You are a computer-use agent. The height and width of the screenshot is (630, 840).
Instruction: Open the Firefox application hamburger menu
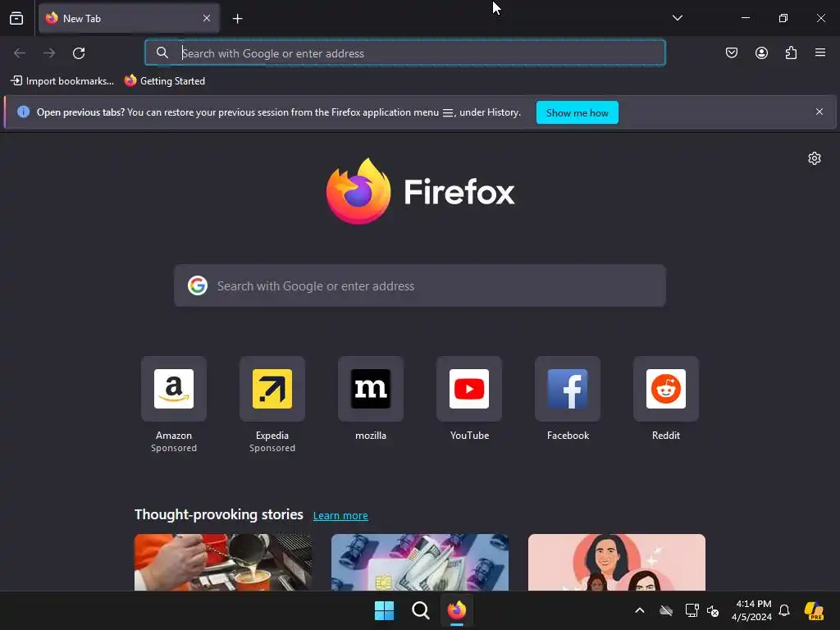(x=820, y=52)
